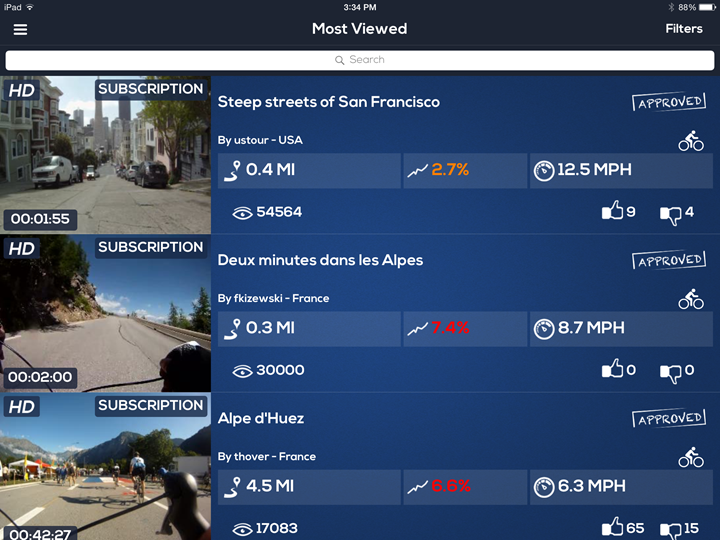
Task: Tap the 54564 views eye icon
Action: pos(242,213)
